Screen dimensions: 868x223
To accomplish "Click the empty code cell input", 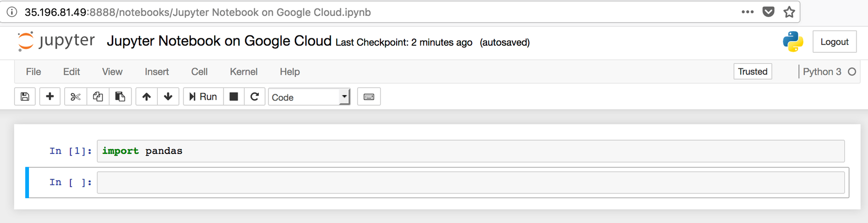I will (470, 182).
